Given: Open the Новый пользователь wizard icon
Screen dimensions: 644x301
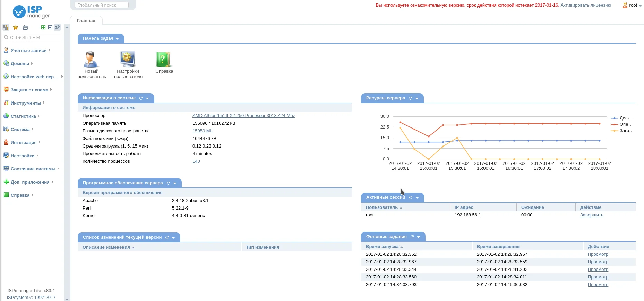Looking at the screenshot, I should click(91, 59).
